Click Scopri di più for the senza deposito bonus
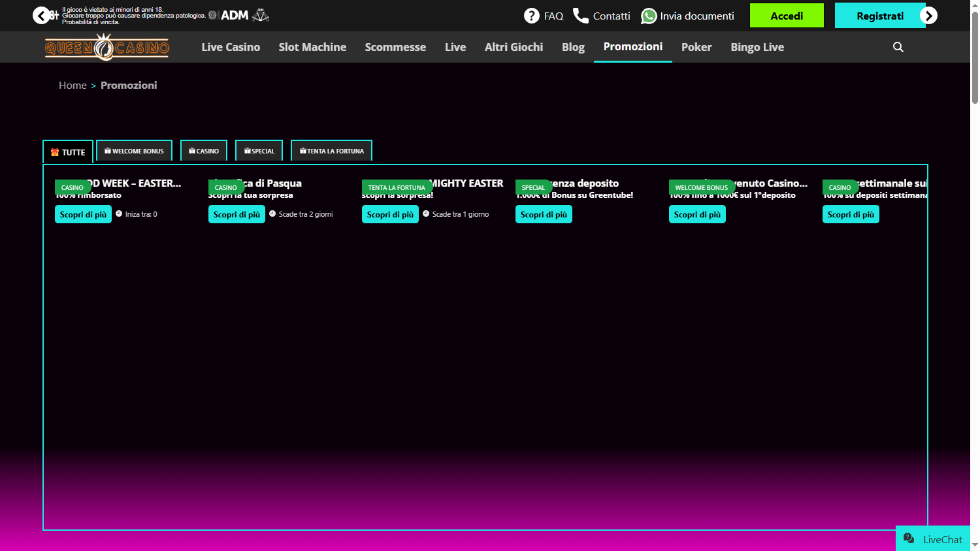The height and width of the screenshot is (551, 980). [x=544, y=214]
